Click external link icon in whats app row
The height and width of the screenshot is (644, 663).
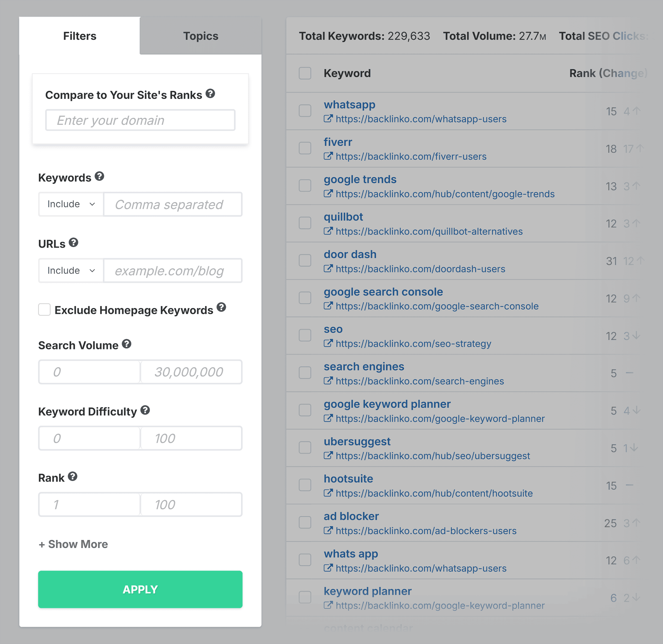click(x=328, y=568)
